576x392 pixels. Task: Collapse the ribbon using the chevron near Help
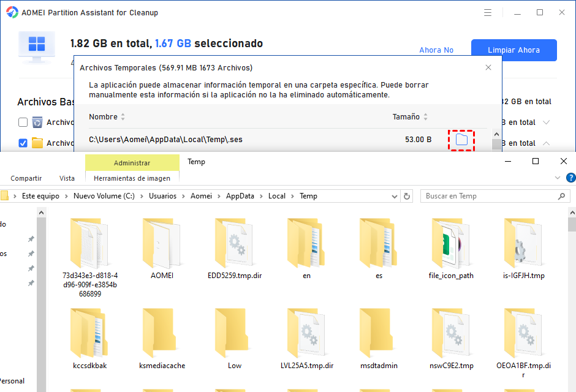(x=557, y=178)
